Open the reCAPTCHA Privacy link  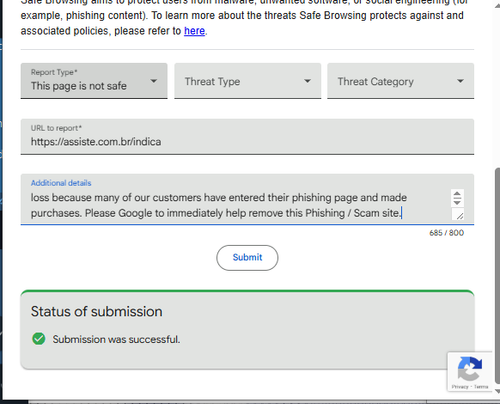point(460,387)
